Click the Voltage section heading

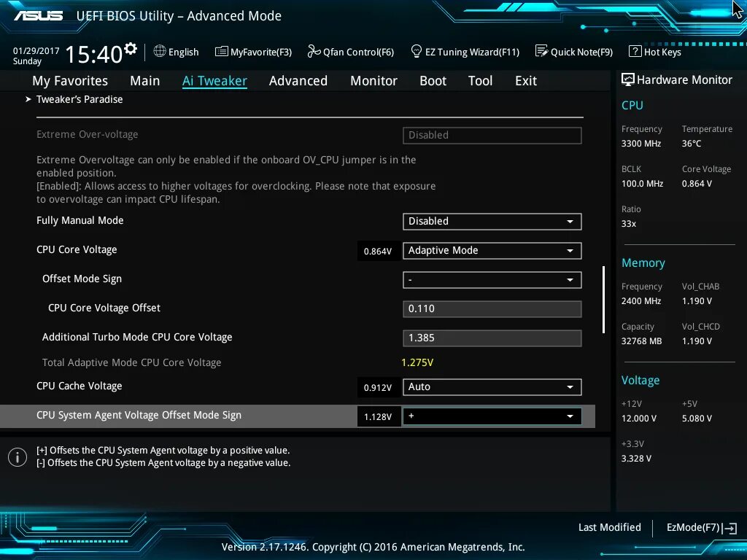point(640,380)
